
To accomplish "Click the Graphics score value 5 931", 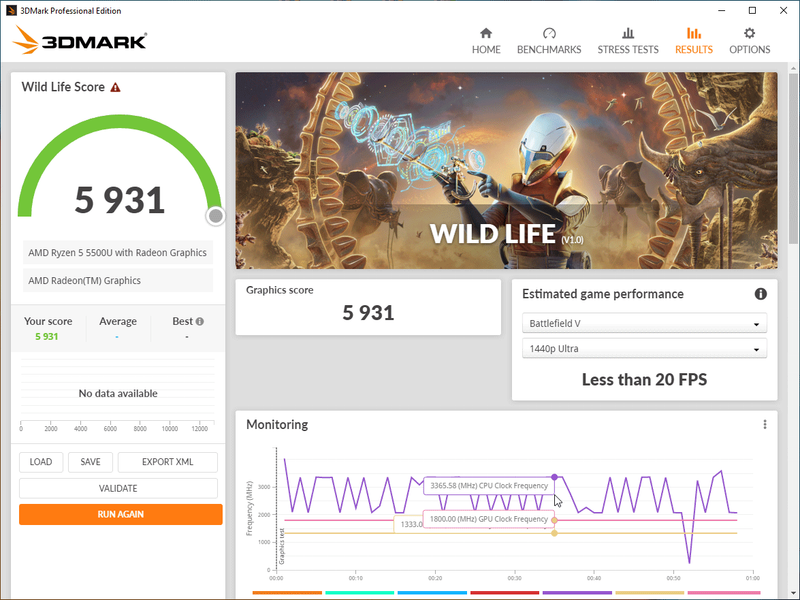I will (368, 313).
